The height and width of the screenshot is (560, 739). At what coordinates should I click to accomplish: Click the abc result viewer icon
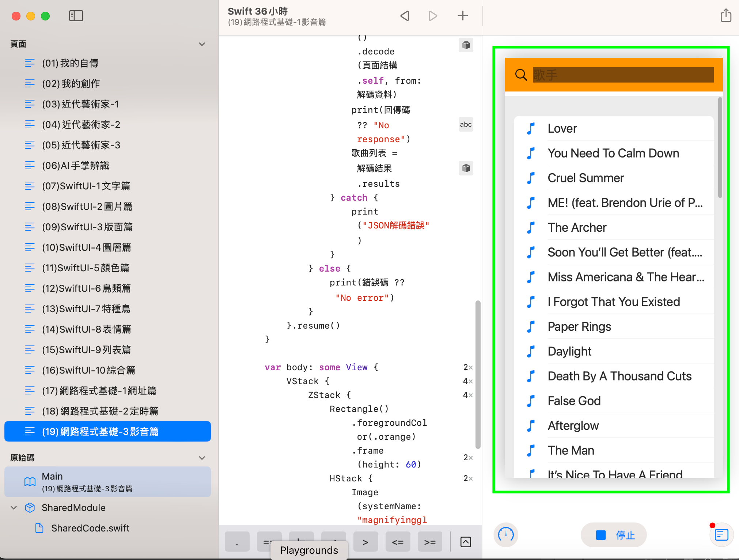pyautogui.click(x=466, y=124)
